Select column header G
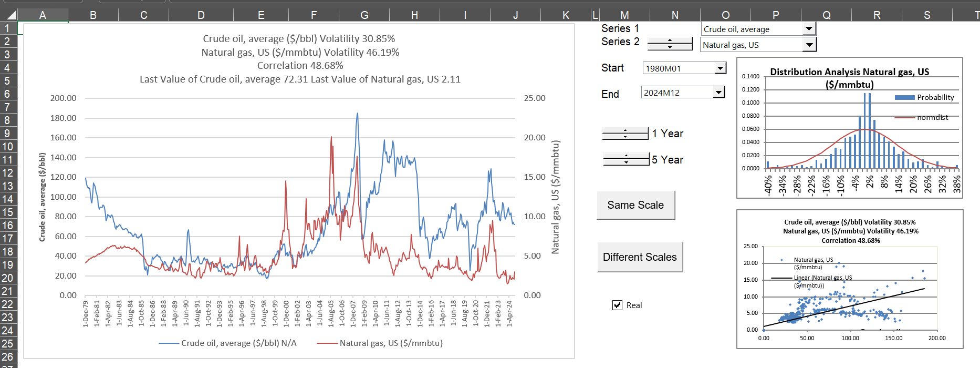 [x=364, y=15]
